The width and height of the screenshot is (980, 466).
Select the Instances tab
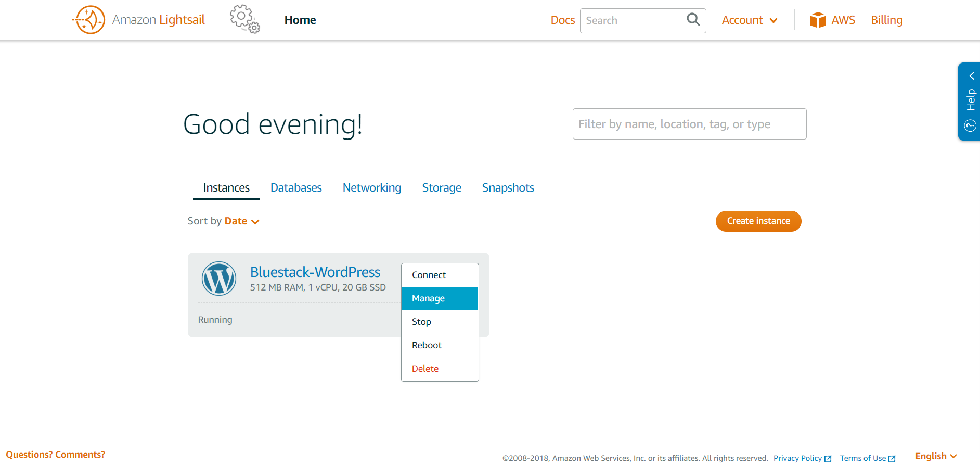[x=226, y=188]
